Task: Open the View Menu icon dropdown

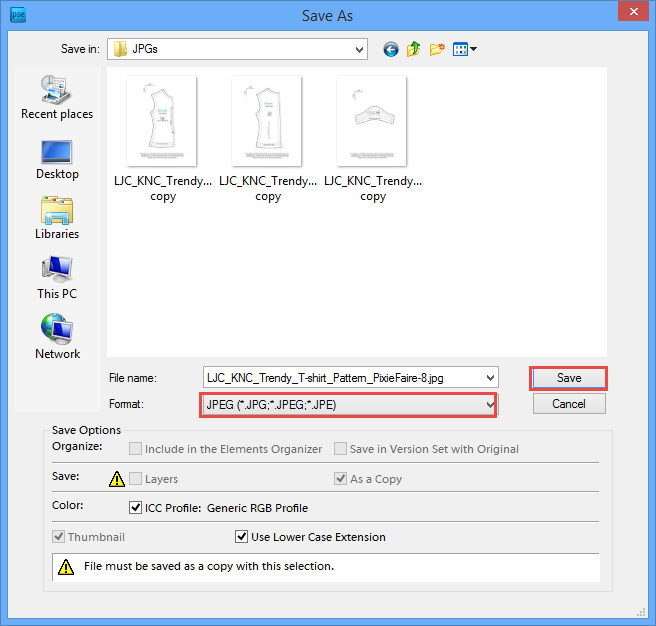Action: point(465,49)
